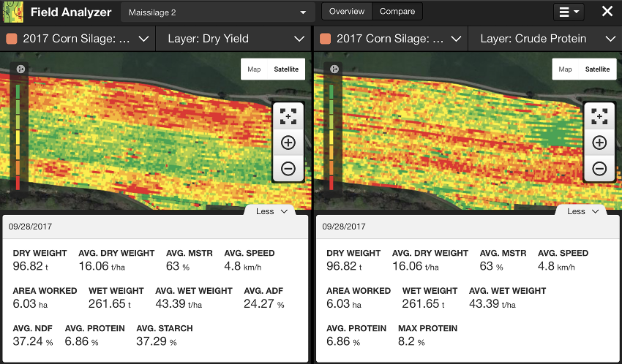Switch right map to Map view
622x364 pixels.
pos(565,69)
